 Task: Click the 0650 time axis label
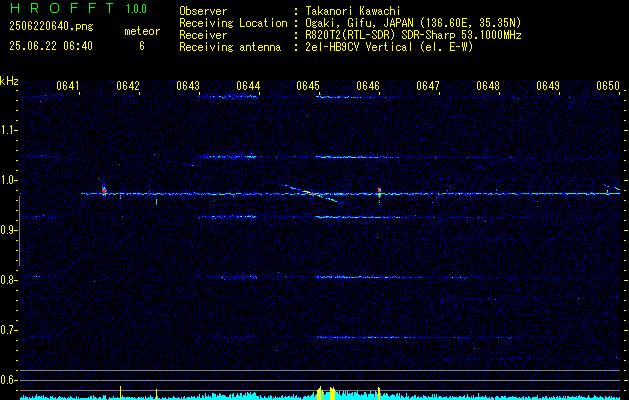click(608, 85)
